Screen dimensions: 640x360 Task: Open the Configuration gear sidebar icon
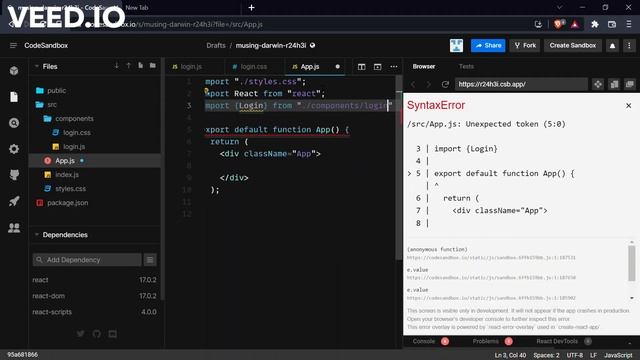[x=14, y=149]
